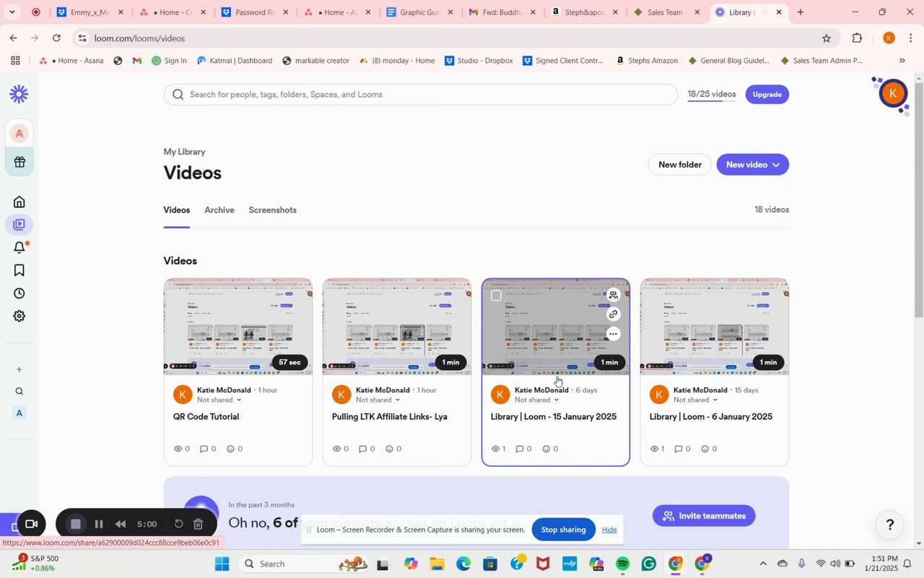Click the share people icon on selected video
Screen dimensions: 924x578
coord(613,295)
